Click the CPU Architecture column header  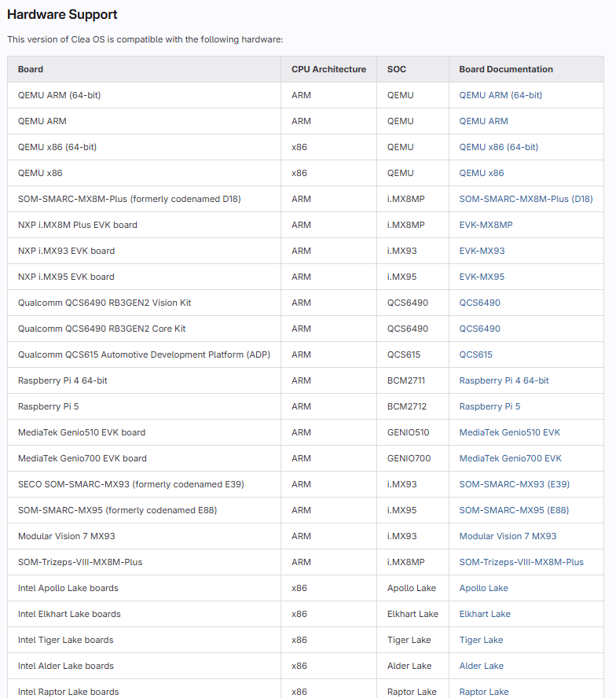[328, 69]
